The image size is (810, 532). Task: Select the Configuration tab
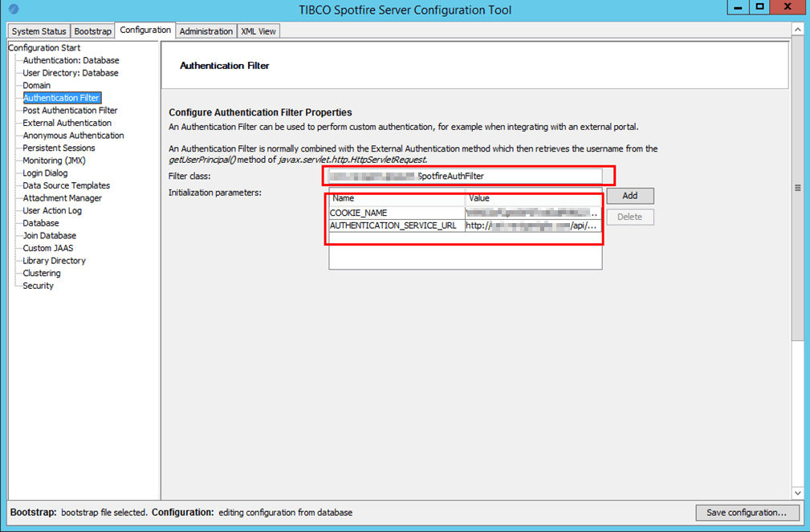point(145,30)
